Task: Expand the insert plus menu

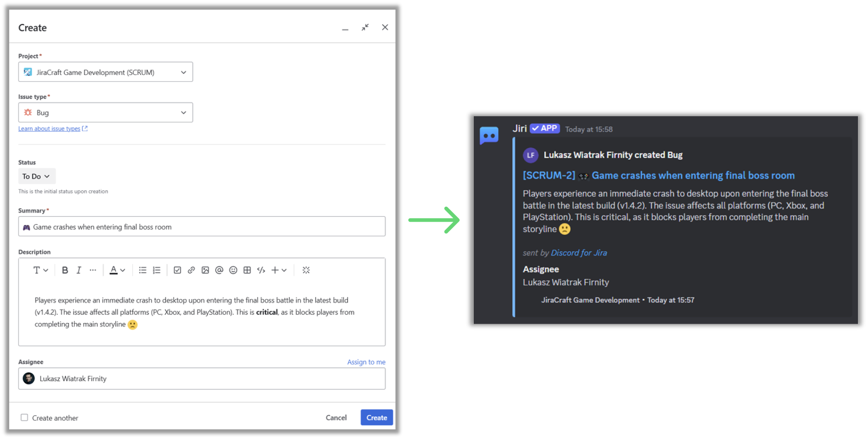Action: click(x=279, y=270)
